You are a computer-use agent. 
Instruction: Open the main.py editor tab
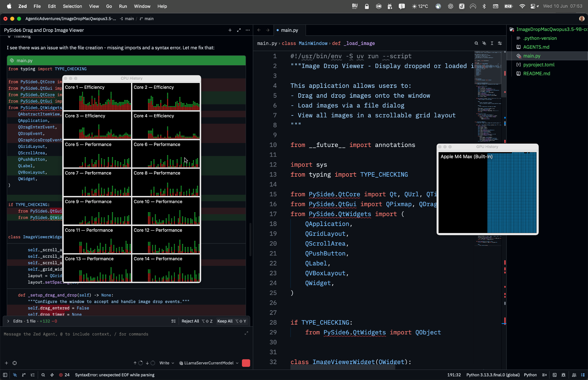289,30
